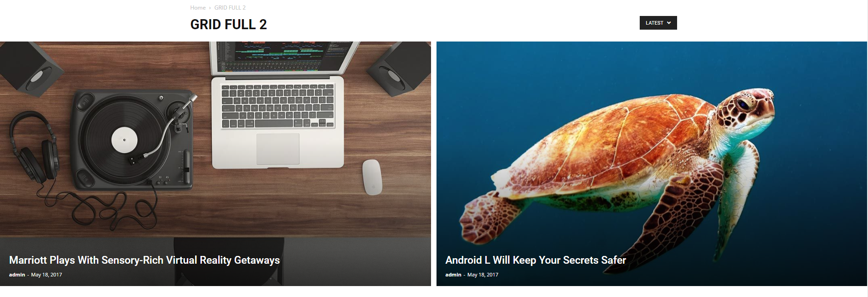The height and width of the screenshot is (297, 868).
Task: Click the May 18, 2017 date under Android post
Action: (483, 275)
